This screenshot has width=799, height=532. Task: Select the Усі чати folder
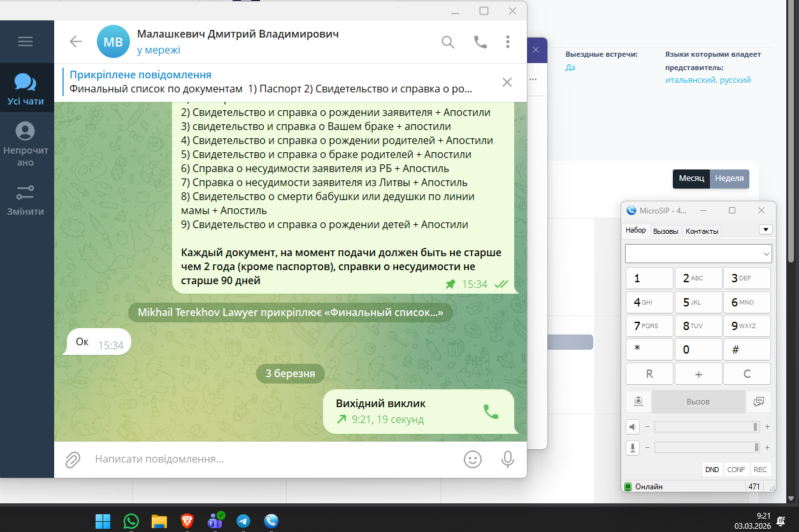tap(25, 89)
